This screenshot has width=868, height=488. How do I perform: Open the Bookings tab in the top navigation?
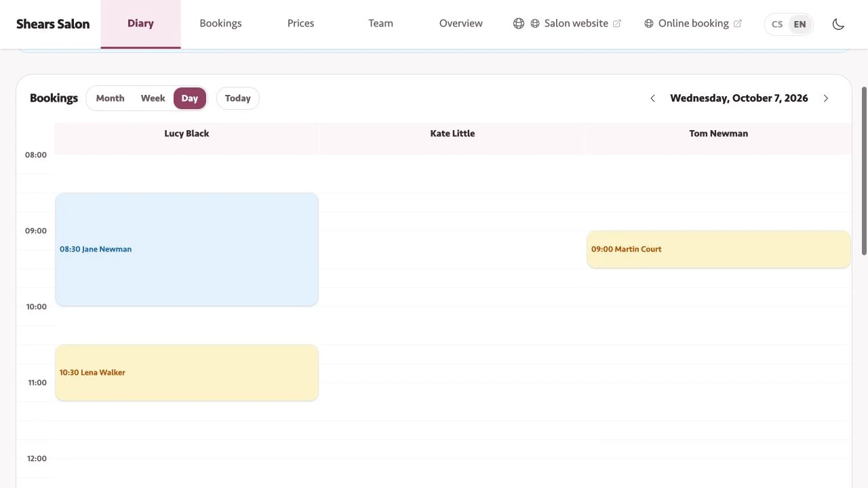(220, 24)
